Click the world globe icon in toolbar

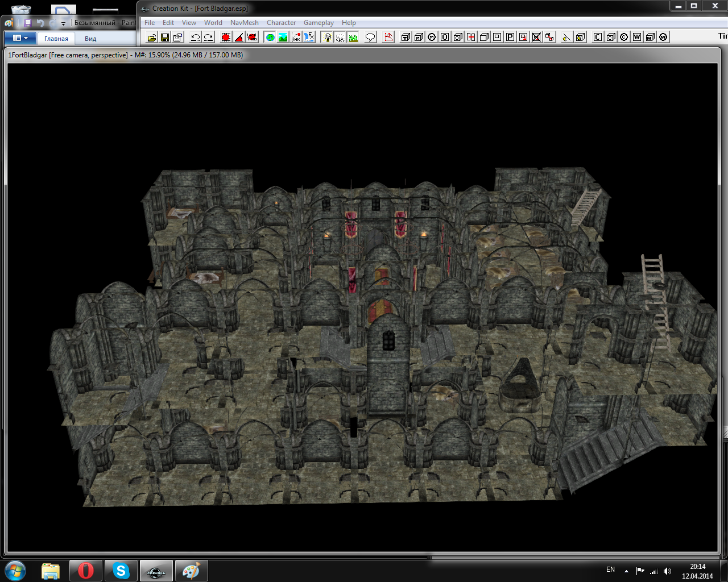[x=270, y=37]
